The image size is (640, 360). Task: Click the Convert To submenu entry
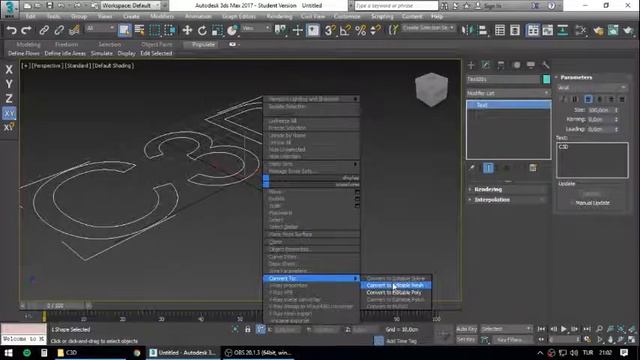[x=311, y=278]
